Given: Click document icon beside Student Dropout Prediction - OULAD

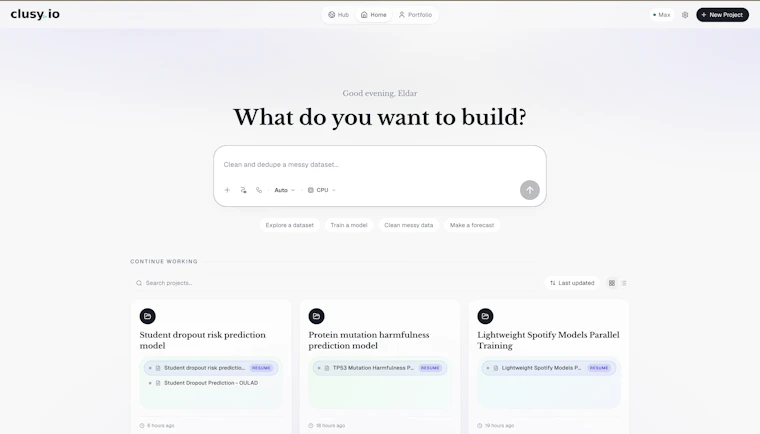Looking at the screenshot, I should (158, 383).
